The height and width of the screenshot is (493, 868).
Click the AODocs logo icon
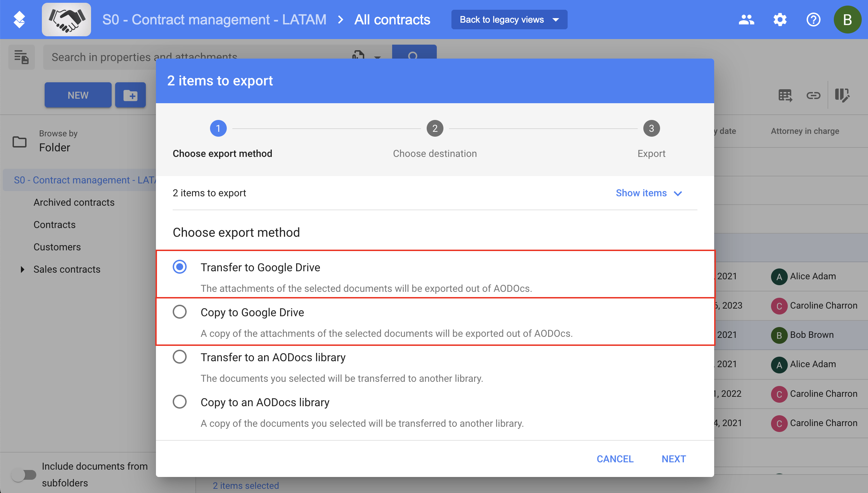tap(19, 20)
